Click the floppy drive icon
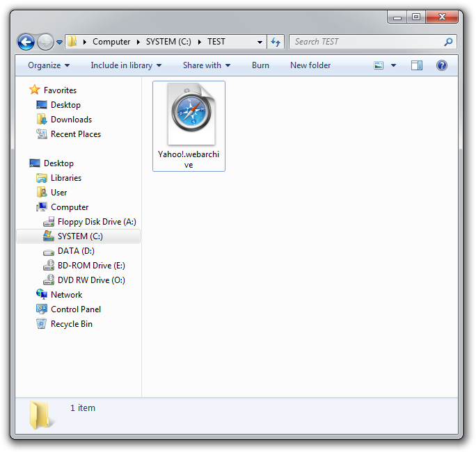The height and width of the screenshot is (452, 476). click(49, 222)
